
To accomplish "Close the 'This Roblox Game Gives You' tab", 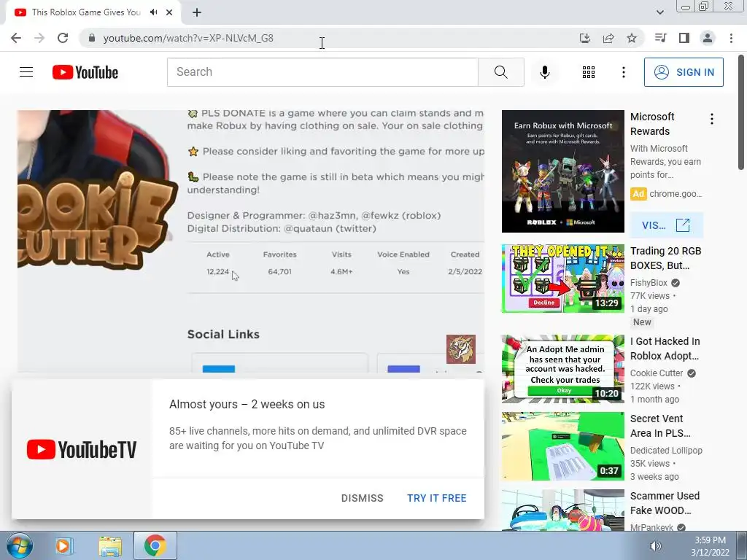I will [x=169, y=12].
